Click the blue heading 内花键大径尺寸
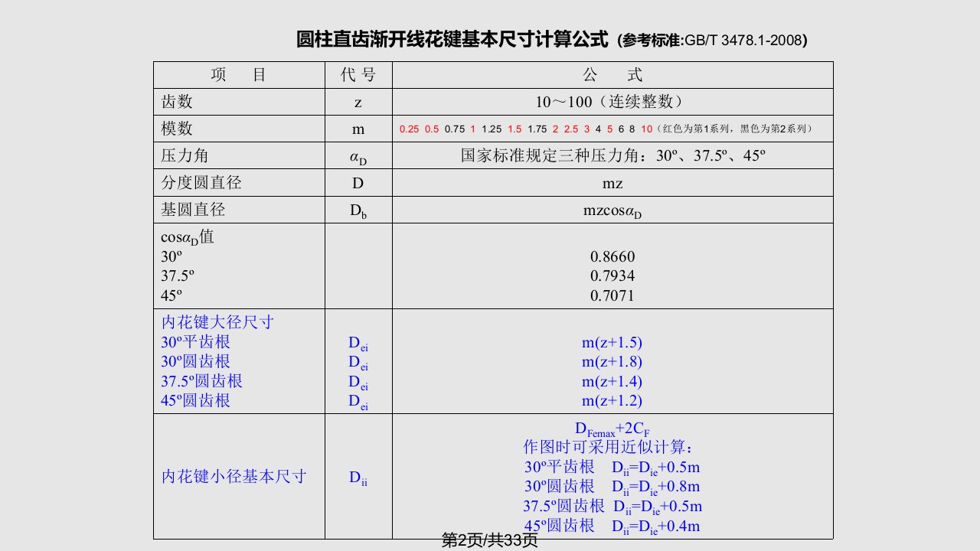 pyautogui.click(x=217, y=322)
